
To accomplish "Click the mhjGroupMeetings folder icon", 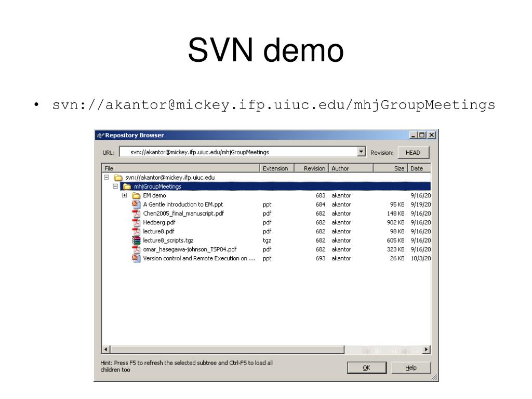I will (127, 187).
